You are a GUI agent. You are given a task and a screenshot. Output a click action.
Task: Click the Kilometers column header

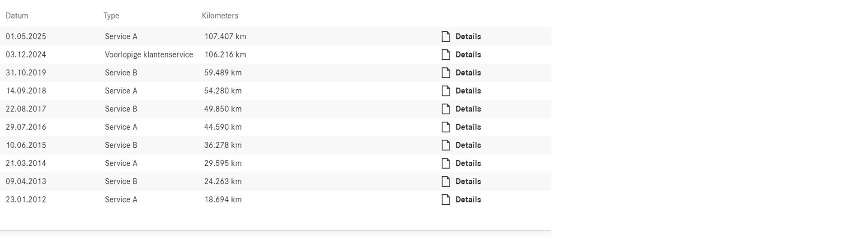[220, 16]
